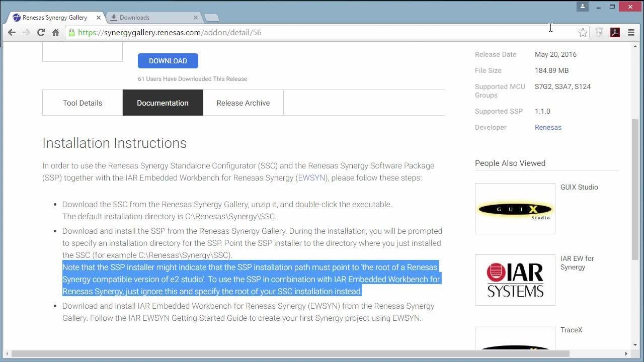Image resolution: width=644 pixels, height=362 pixels.
Task: Click the 'S7G2, S3A7, S124' MCU groups value
Action: pyautogui.click(x=562, y=86)
